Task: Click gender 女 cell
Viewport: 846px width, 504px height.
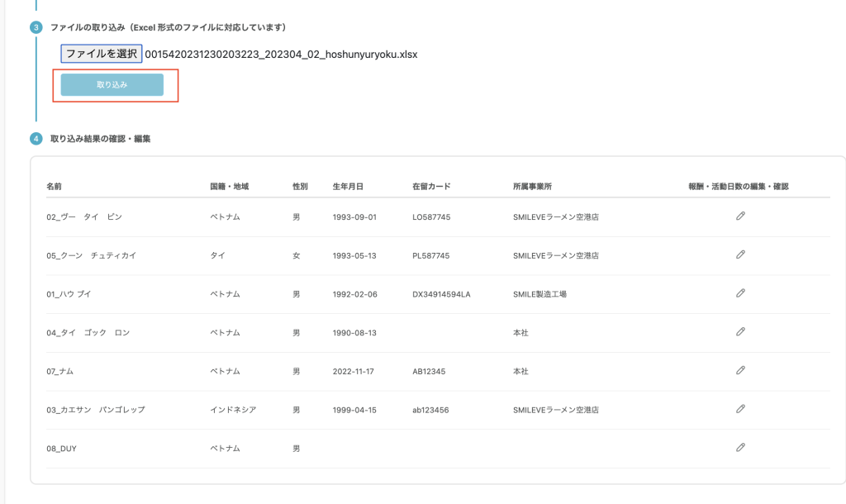Action: [297, 256]
